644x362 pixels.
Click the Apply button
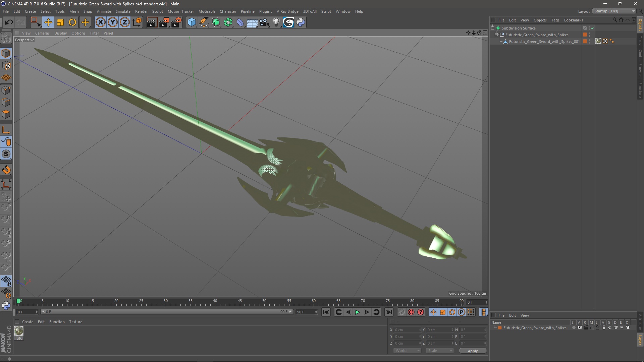pos(472,351)
